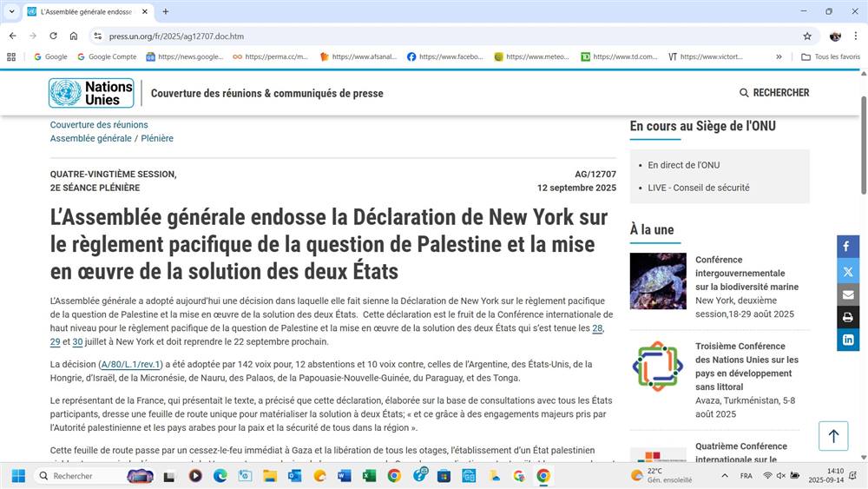This screenshot has height=489, width=868.
Task: Open Word from the taskbar
Action: pos(345,476)
